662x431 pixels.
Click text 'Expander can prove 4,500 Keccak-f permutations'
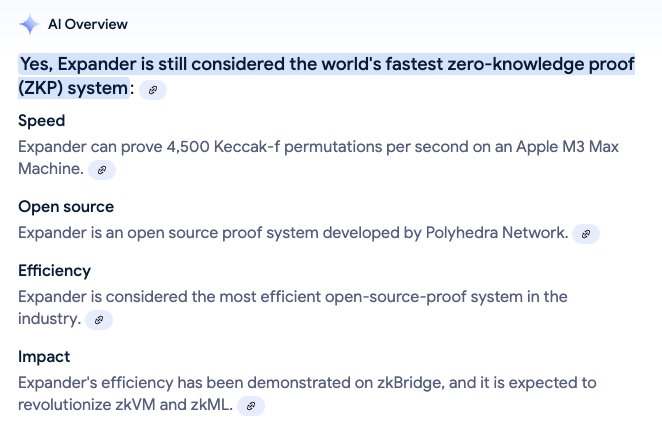click(x=199, y=147)
